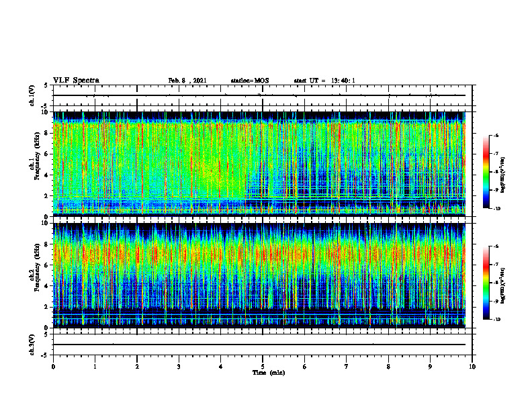Click time axis tick label "6"

(x=305, y=367)
